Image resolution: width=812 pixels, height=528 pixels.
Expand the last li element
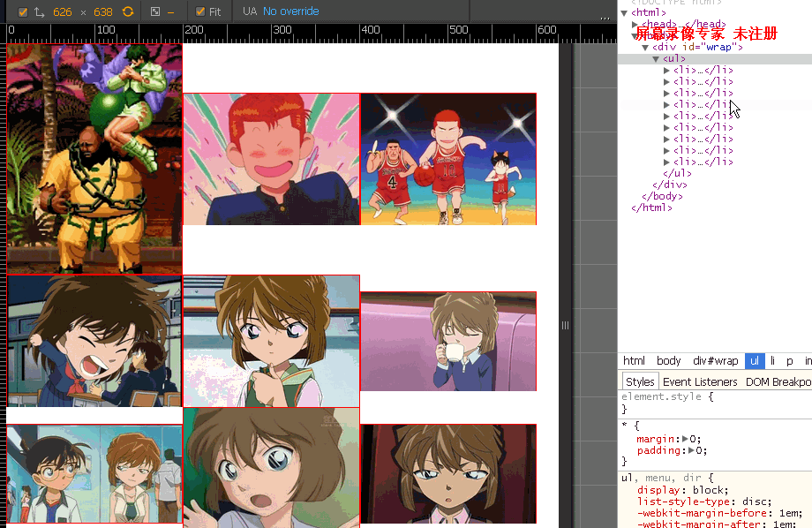tap(666, 162)
